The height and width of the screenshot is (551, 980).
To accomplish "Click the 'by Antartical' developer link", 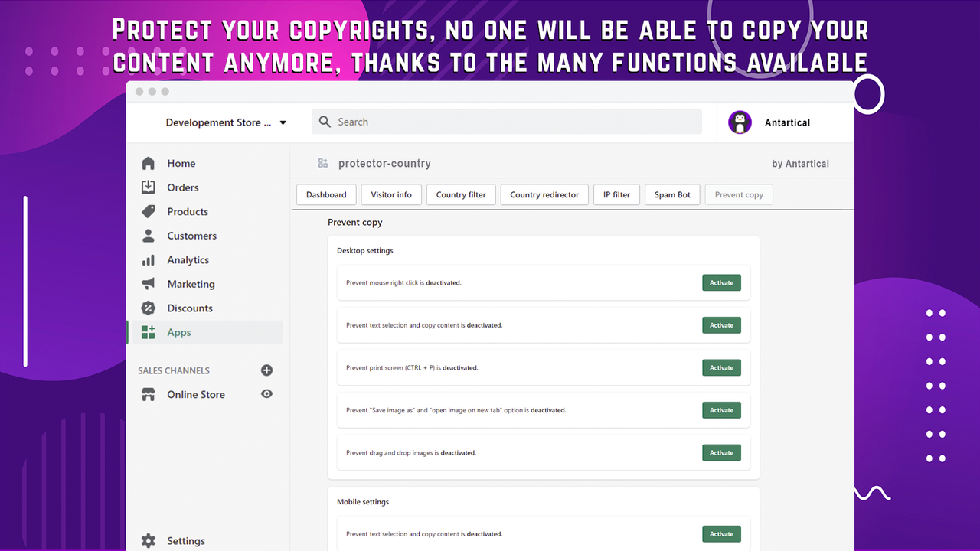I will click(801, 163).
